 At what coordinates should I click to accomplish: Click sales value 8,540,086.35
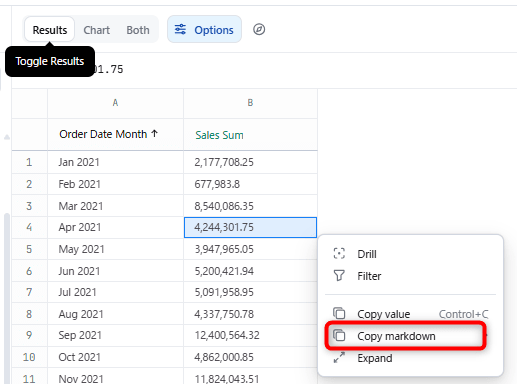250,206
